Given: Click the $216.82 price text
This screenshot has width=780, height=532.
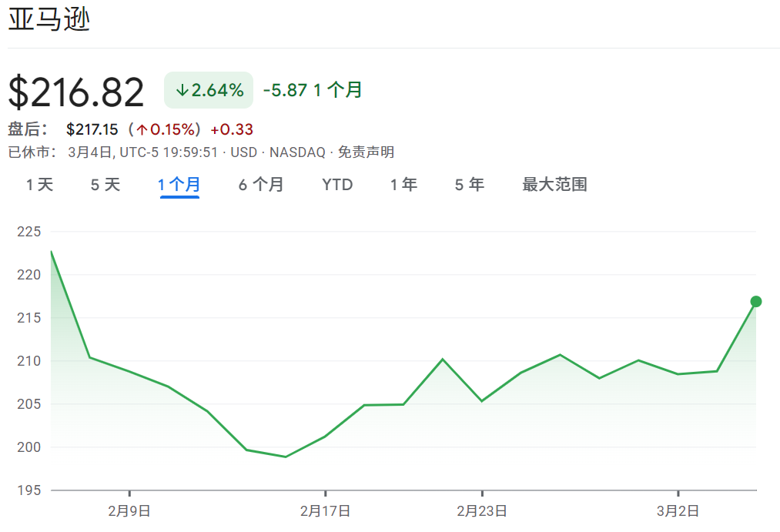Looking at the screenshot, I should coord(76,90).
